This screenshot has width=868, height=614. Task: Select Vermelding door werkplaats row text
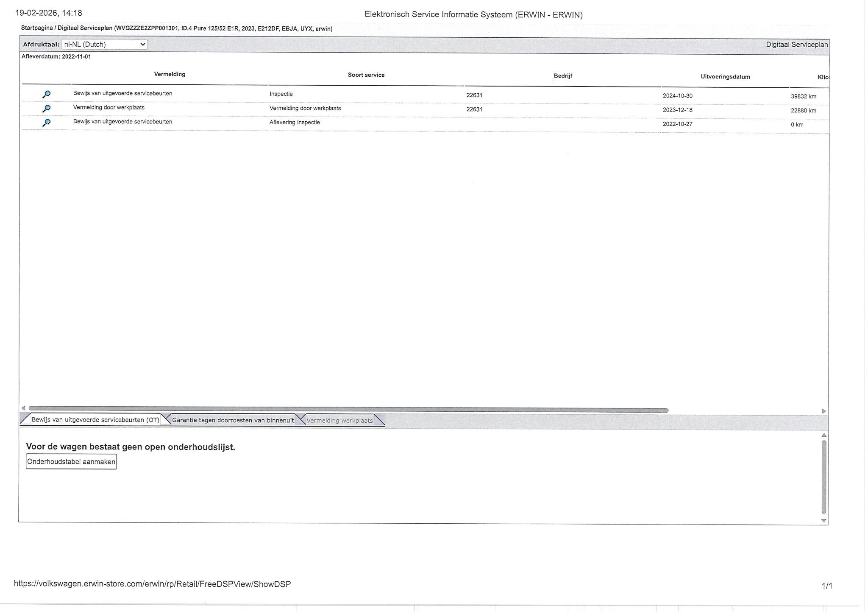tap(109, 108)
